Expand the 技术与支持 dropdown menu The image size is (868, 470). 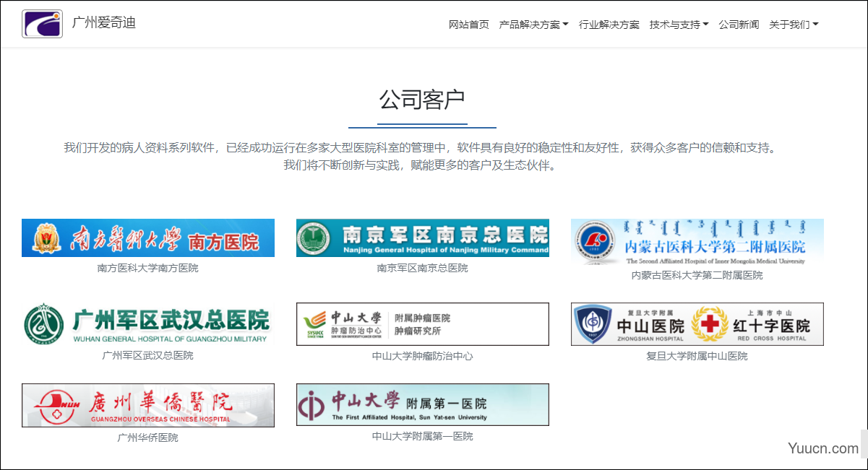(x=679, y=25)
